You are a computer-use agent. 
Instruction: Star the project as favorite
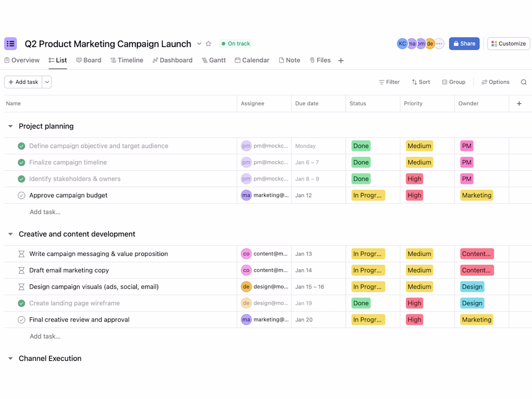(208, 44)
